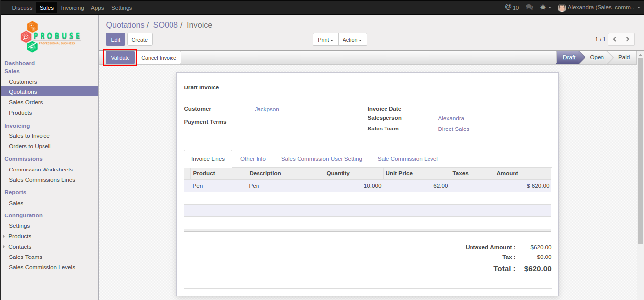This screenshot has width=644, height=300.
Task: Open the mentions notification icon showing 10
Action: [x=512, y=7]
